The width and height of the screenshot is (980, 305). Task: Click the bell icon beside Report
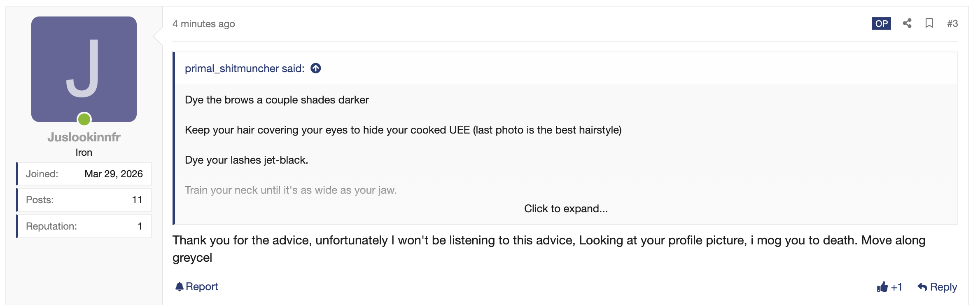point(179,286)
